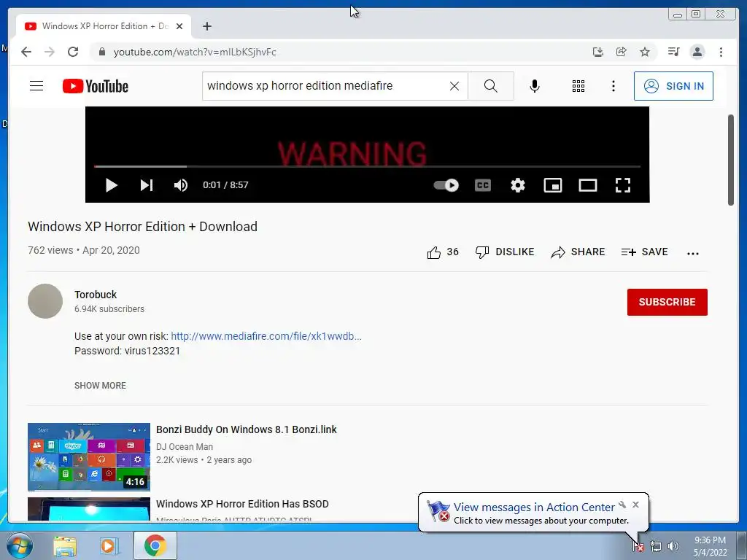
Task: Open the Windows Start menu
Action: point(20,545)
